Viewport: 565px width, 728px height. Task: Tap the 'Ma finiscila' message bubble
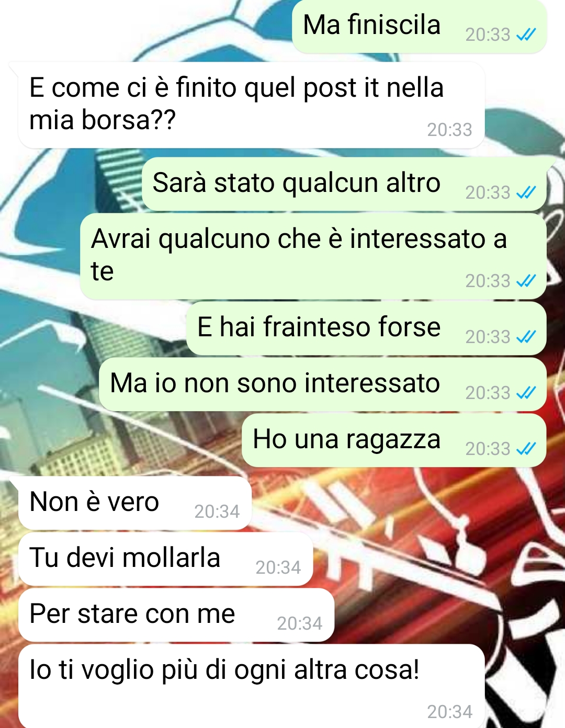tap(420, 26)
